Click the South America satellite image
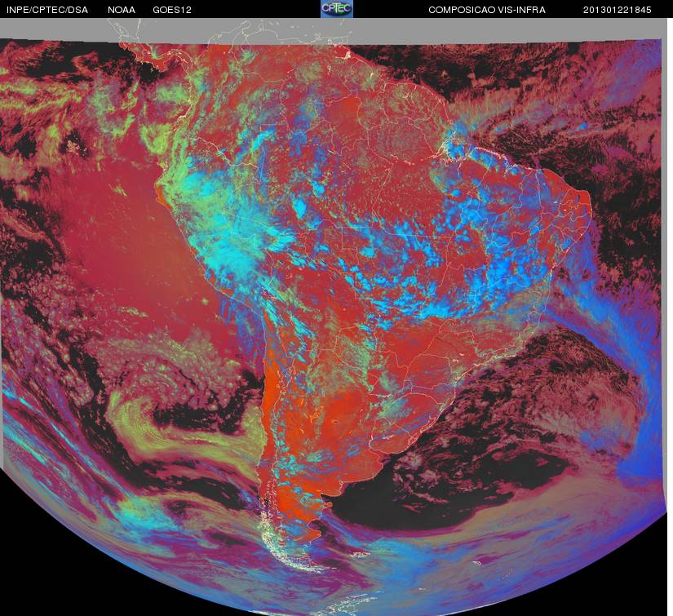This screenshot has width=673, height=616. click(334, 317)
